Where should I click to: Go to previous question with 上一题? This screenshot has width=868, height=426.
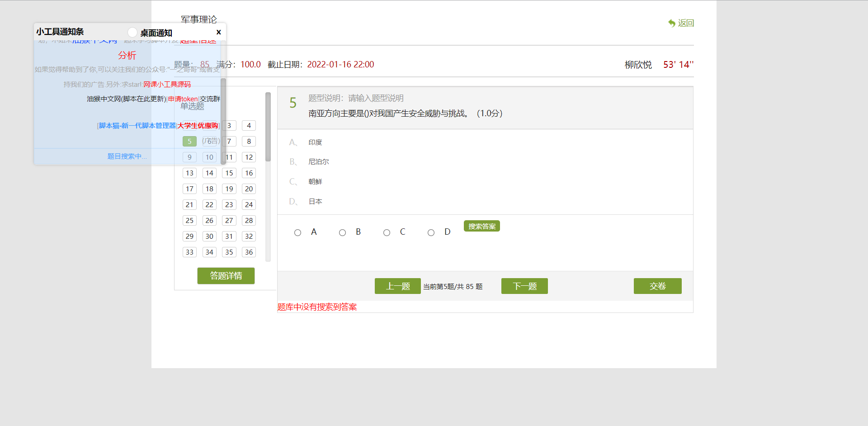[x=398, y=286]
